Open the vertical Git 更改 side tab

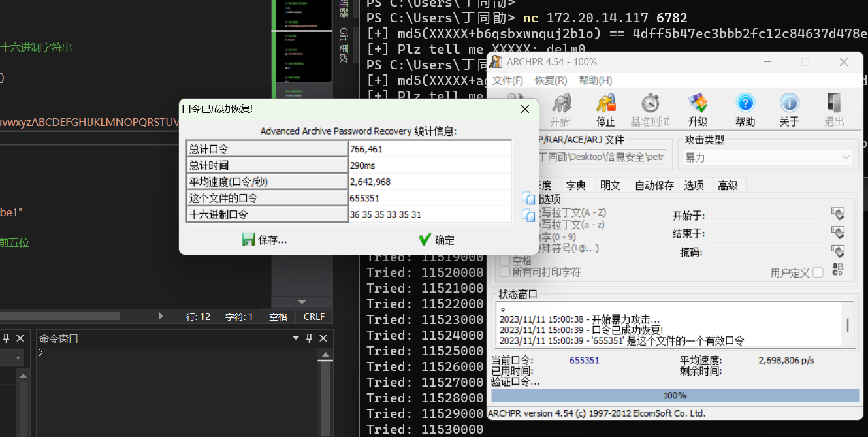pyautogui.click(x=344, y=46)
